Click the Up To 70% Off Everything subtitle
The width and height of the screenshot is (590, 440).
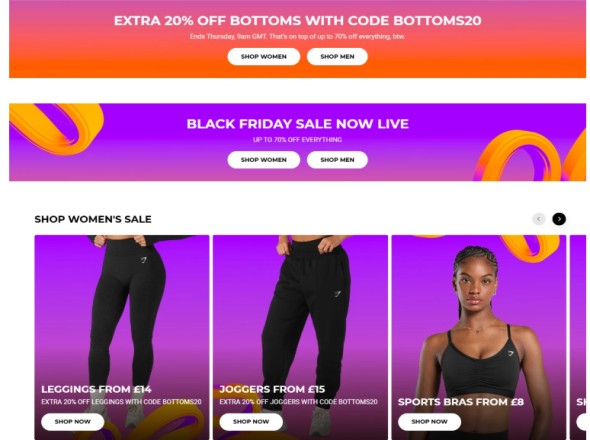coord(297,140)
